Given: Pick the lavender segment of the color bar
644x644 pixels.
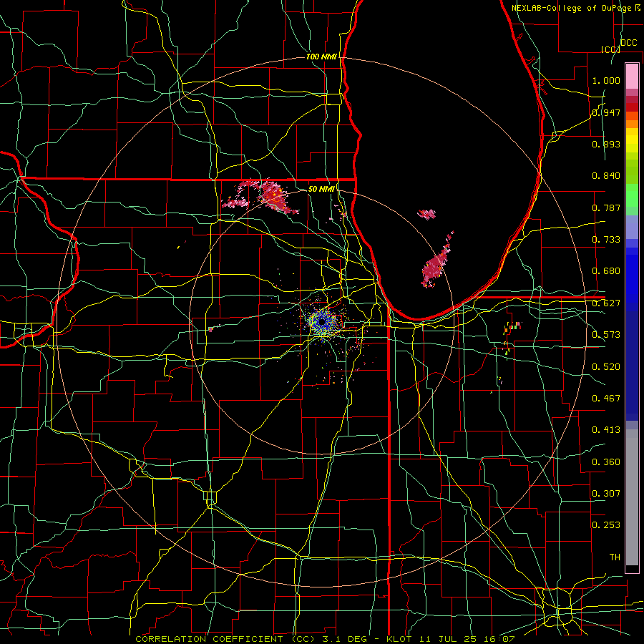Looking at the screenshot, I should 632,227.
